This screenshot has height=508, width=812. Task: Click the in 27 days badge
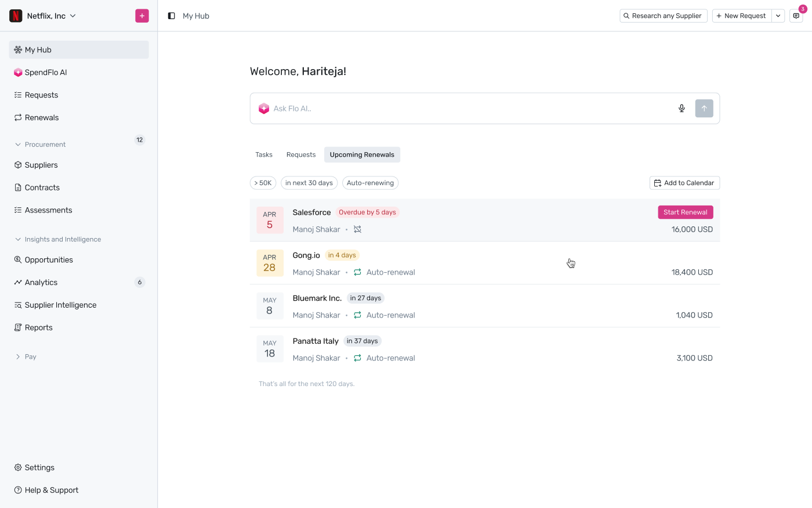pyautogui.click(x=365, y=298)
